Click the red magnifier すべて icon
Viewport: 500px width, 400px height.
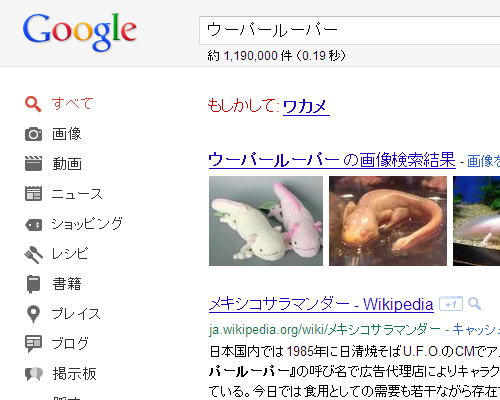(33, 104)
